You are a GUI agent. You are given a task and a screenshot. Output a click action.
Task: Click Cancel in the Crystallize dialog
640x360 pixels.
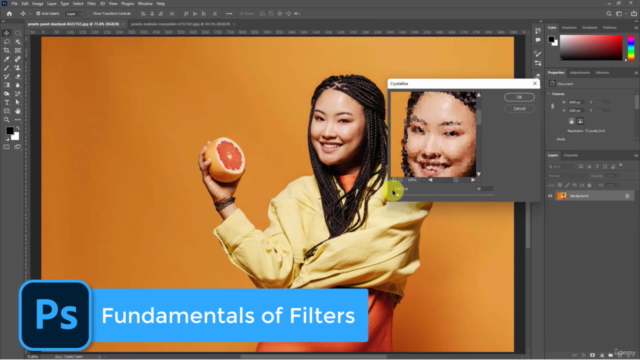(x=519, y=109)
